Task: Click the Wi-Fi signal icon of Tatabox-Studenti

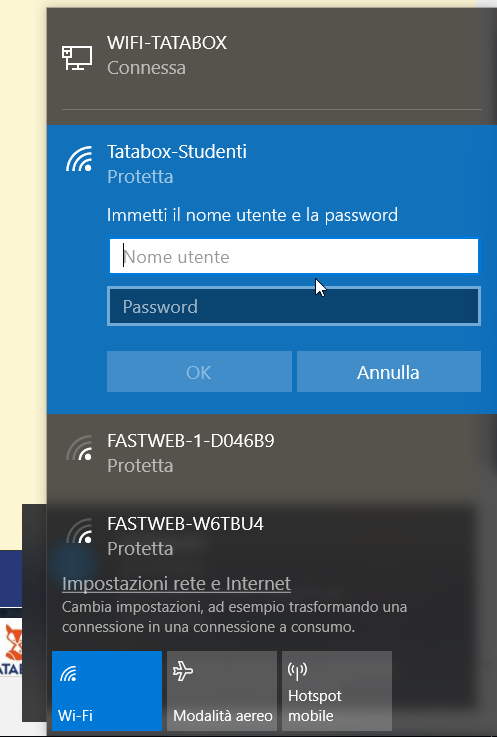Action: click(x=79, y=159)
